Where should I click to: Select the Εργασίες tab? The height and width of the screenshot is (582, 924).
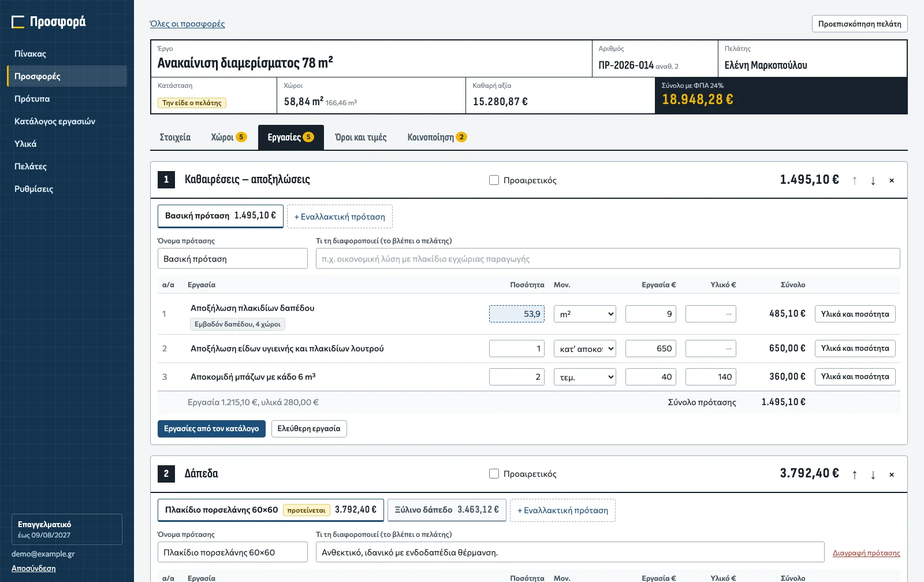(x=290, y=138)
